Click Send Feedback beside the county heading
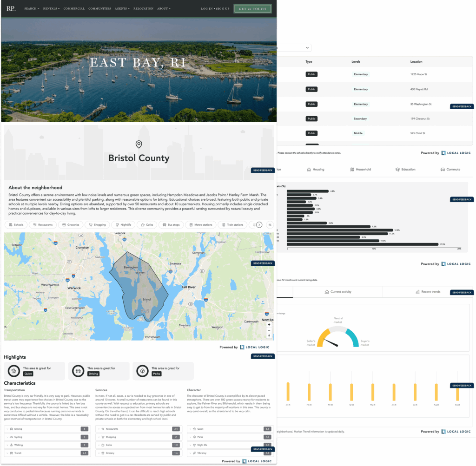 click(263, 170)
